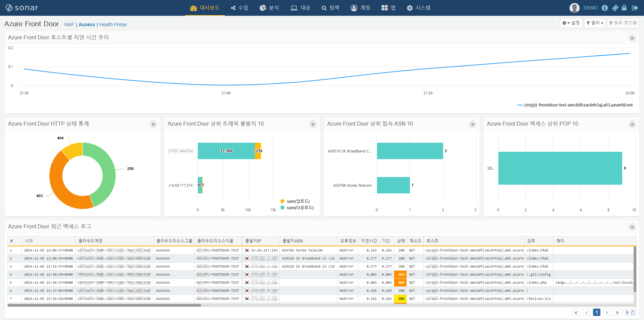This screenshot has width=644, height=320.
Task: Sort by 출발지IP column header
Action: tap(261, 241)
